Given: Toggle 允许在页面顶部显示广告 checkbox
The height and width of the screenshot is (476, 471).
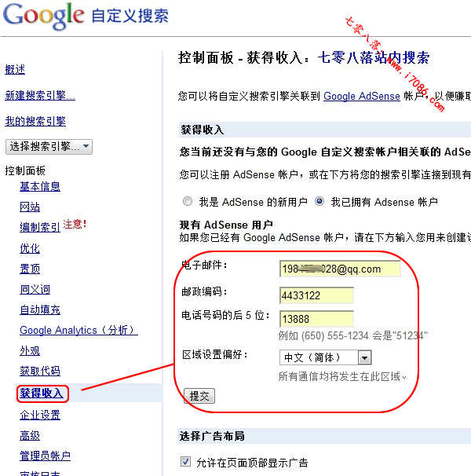Looking at the screenshot, I should click(186, 462).
